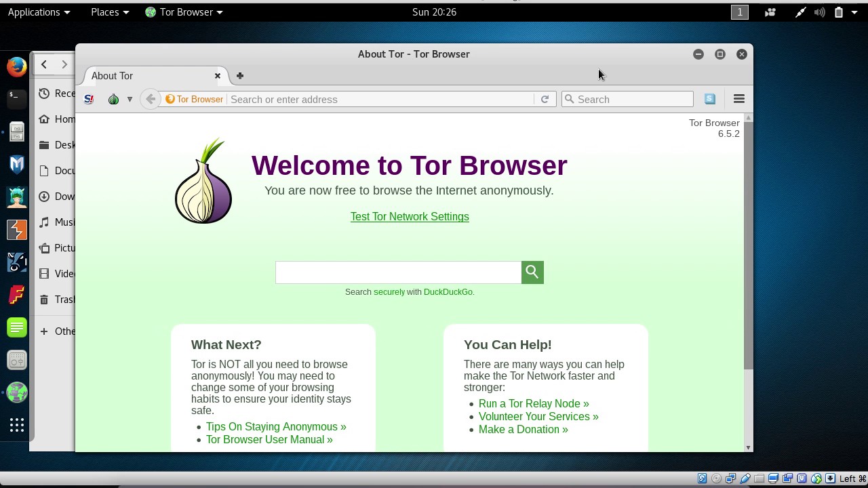This screenshot has width=868, height=488.
Task: Click the VirtualBox optical disk status icon
Action: click(x=716, y=479)
